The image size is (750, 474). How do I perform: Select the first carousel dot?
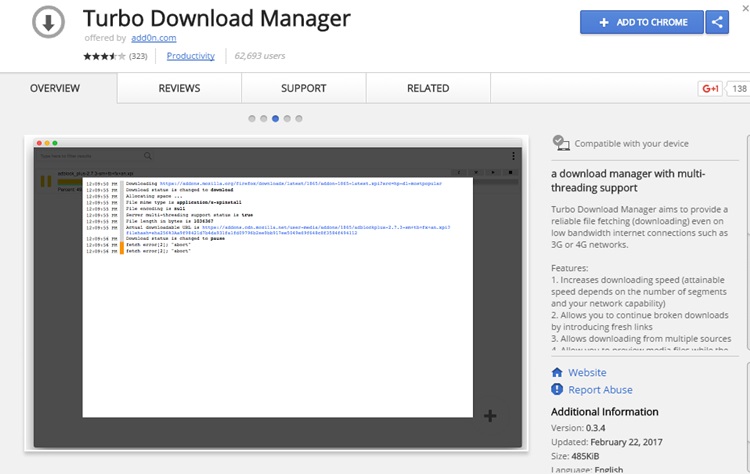click(251, 118)
